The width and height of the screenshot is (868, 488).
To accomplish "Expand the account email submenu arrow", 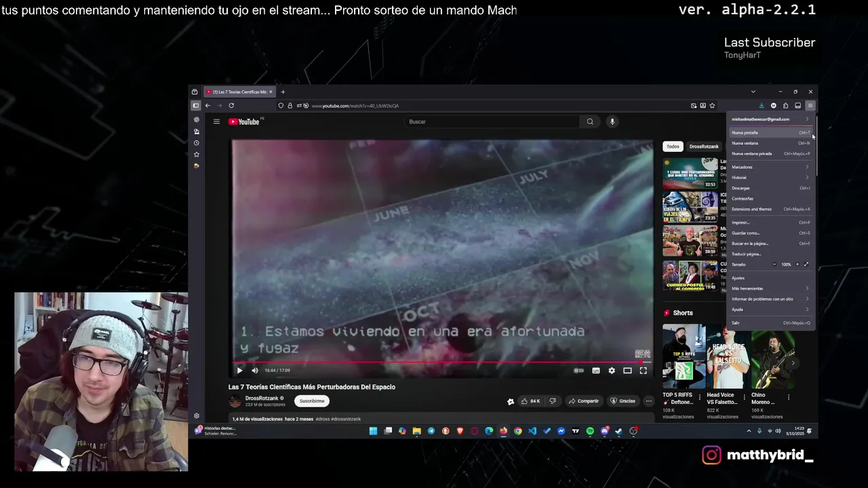I will pyautogui.click(x=807, y=119).
